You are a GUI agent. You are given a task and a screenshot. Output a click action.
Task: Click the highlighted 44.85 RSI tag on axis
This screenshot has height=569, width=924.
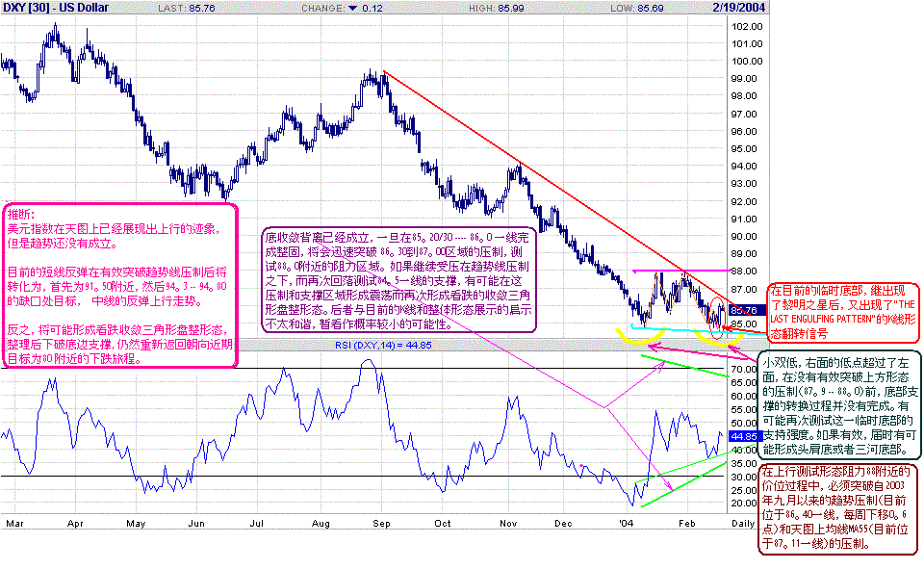743,436
